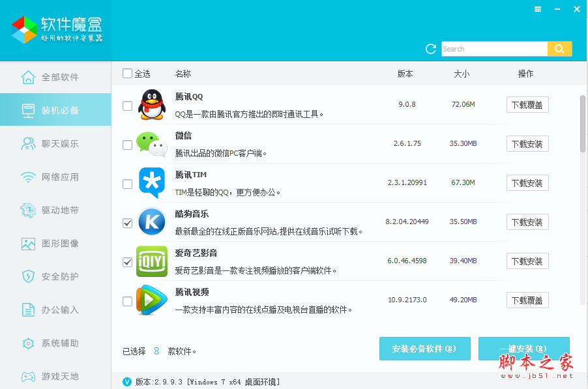Click the 腾讯QQ penguin icon

[x=152, y=104]
